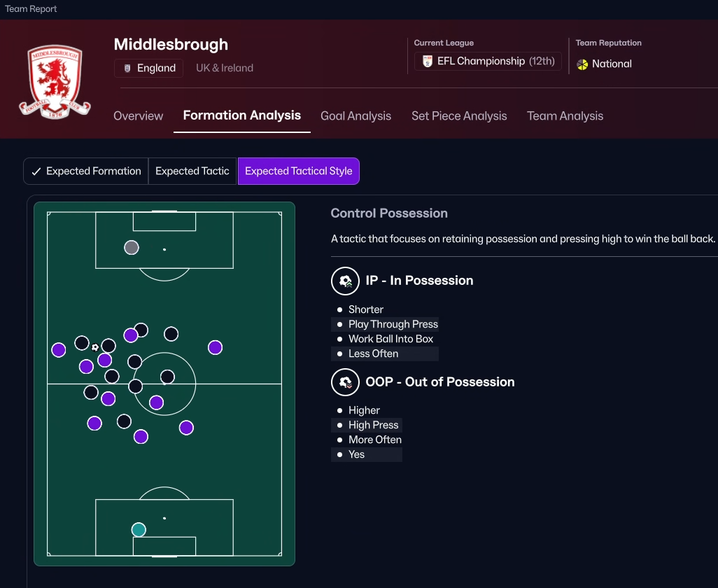Click the EFL Championship league icon
The width and height of the screenshot is (718, 588).
[428, 62]
